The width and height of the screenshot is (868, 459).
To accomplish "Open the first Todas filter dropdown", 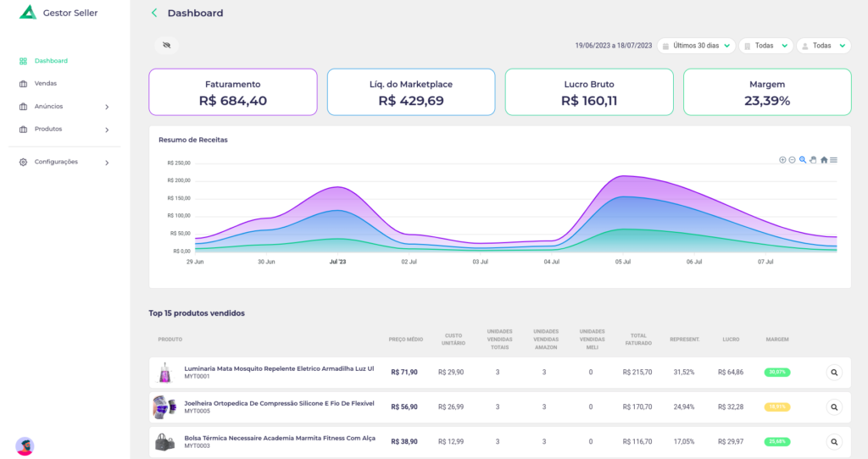I will tap(765, 46).
